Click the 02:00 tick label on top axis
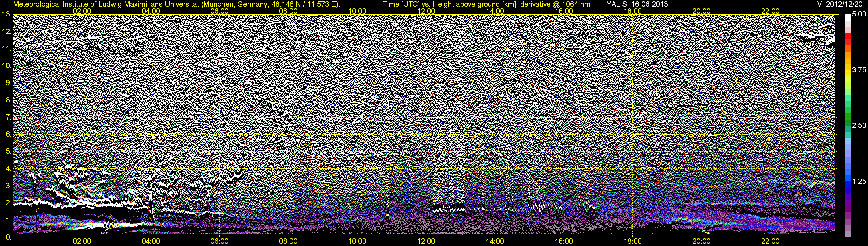 click(x=82, y=11)
